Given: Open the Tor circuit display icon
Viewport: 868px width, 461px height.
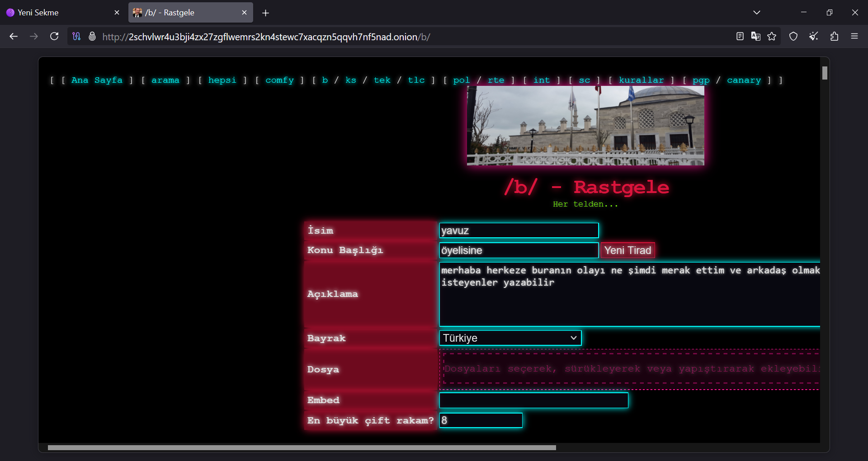Looking at the screenshot, I should coord(76,37).
